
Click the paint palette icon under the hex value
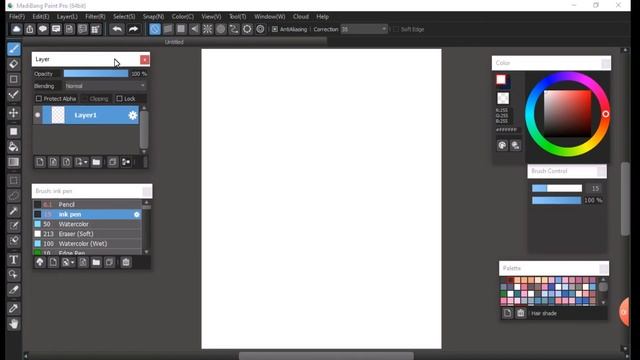(502, 145)
